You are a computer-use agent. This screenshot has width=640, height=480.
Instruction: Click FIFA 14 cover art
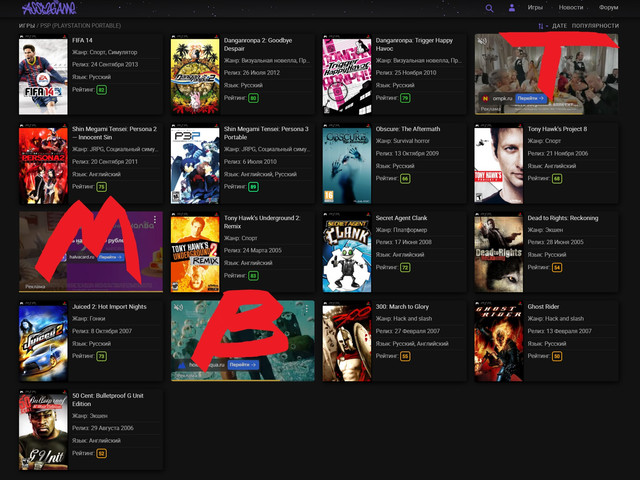[43, 74]
